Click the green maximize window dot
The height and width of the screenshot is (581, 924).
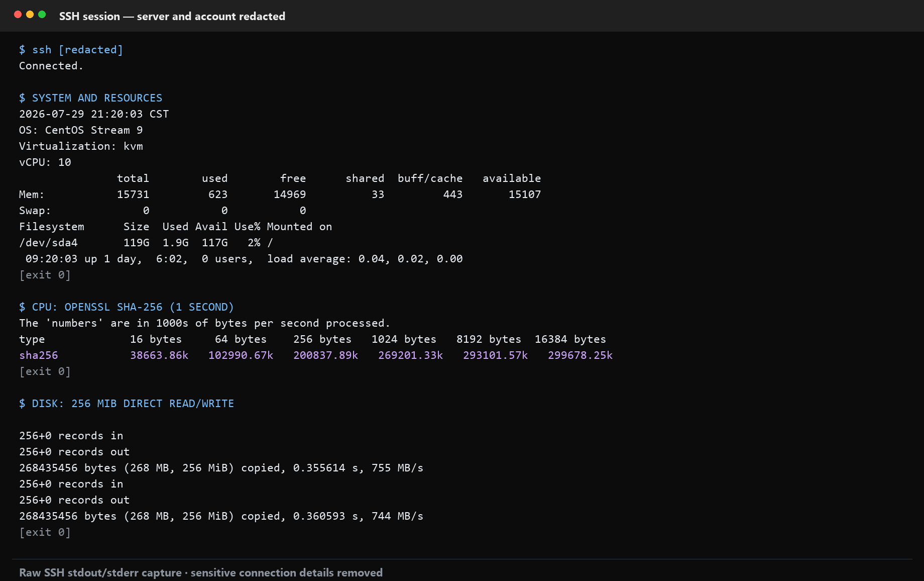[x=42, y=15]
